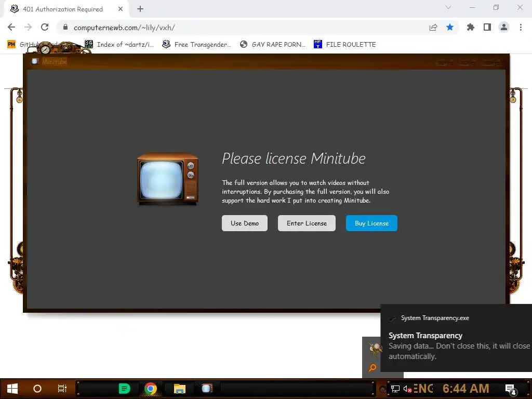Click the System Transparency.exe notification header
Screen dimensions: 532x399
435,318
